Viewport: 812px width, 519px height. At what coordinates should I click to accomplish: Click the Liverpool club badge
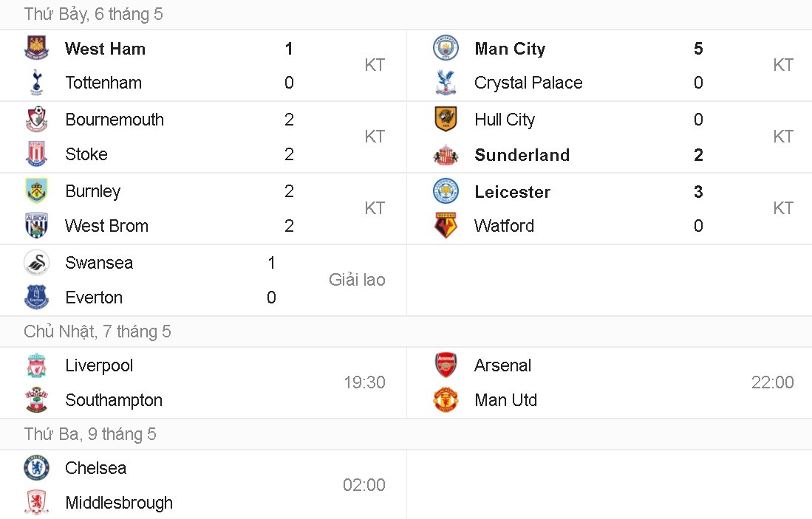[37, 365]
